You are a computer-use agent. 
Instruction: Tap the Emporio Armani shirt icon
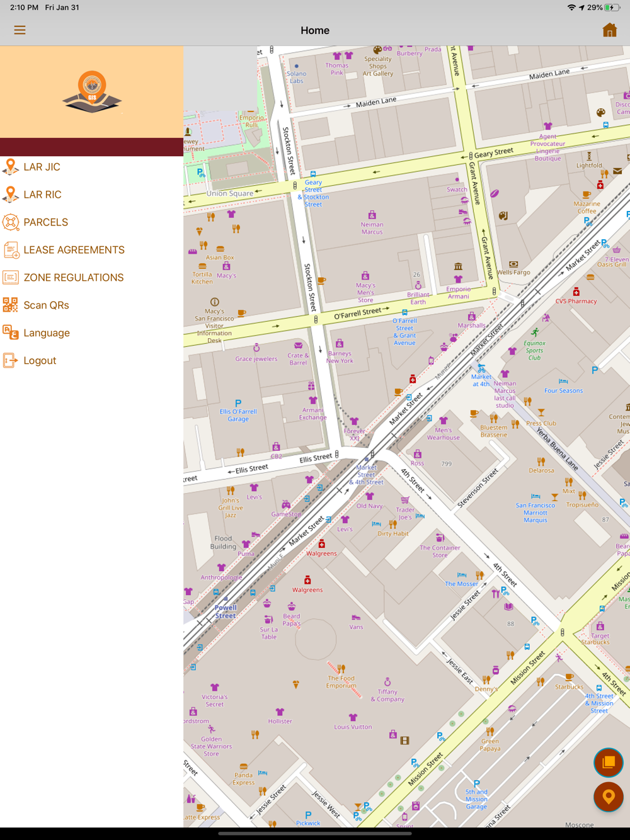coord(458,279)
